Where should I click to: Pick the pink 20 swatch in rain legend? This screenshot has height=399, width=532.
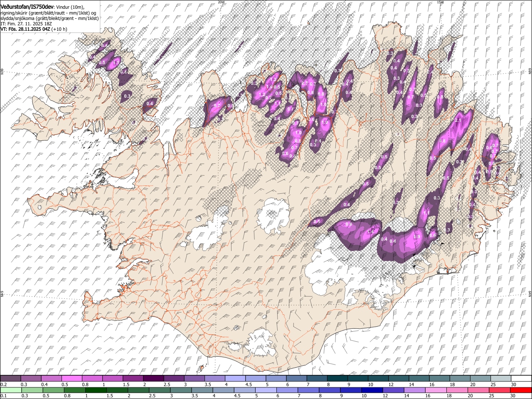(x=478, y=390)
